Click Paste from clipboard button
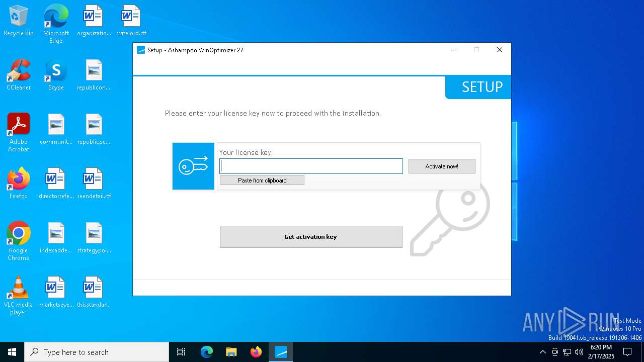This screenshot has height=362, width=644. (x=262, y=180)
